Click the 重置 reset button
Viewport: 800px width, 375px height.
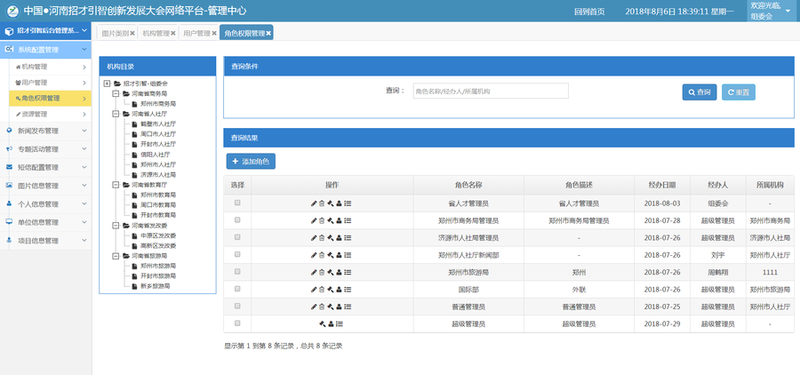click(738, 92)
